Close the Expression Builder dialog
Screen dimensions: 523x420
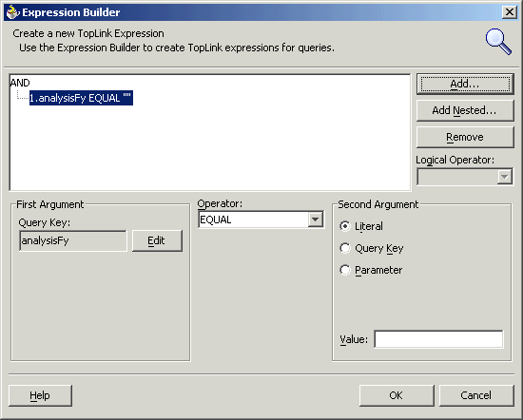tap(510, 12)
